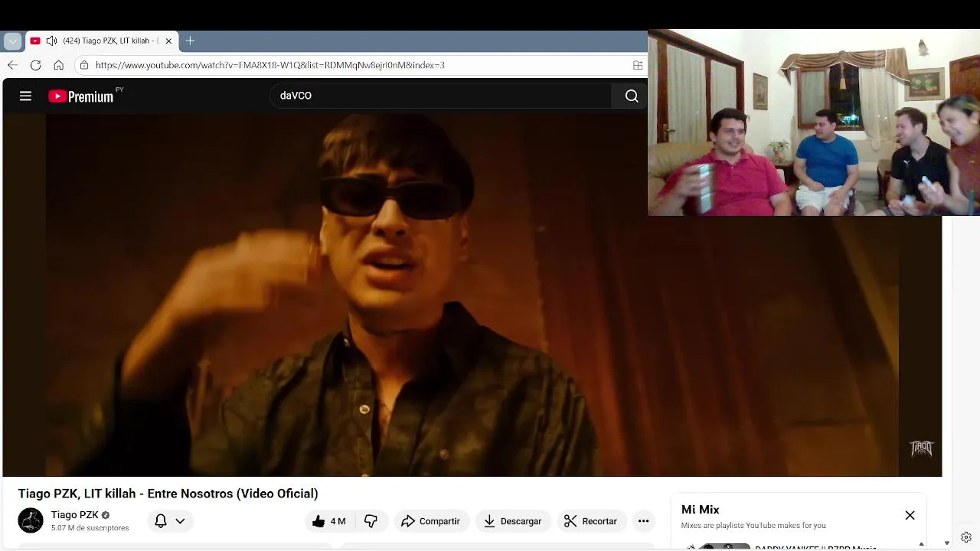The width and height of the screenshot is (980, 551).
Task: Open the split screen icon in address bar
Action: pyautogui.click(x=638, y=65)
